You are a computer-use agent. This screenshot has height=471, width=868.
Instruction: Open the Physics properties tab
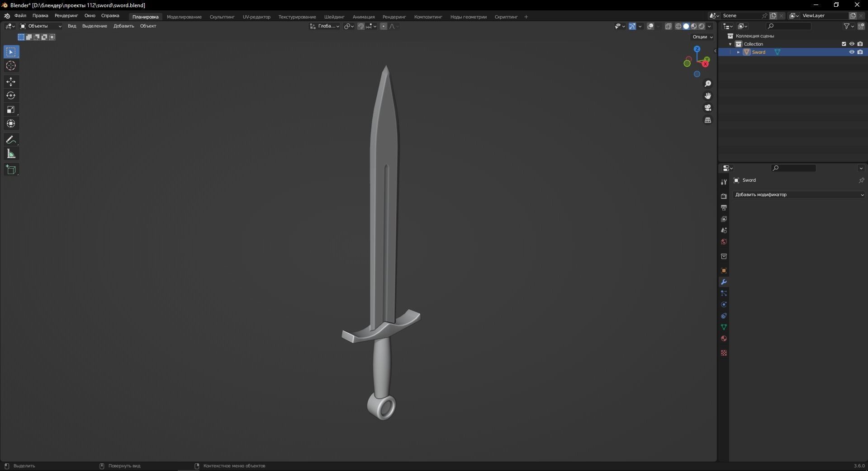pos(724,305)
